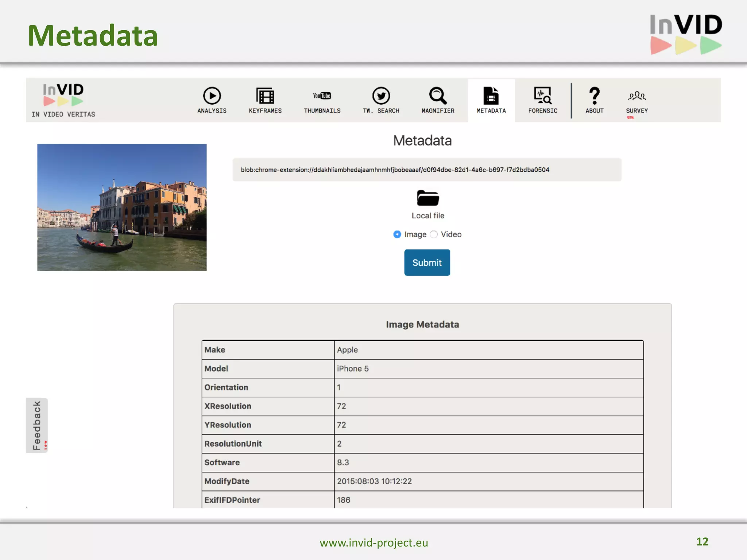
Task: Click the 186 value cell
Action: (489, 500)
